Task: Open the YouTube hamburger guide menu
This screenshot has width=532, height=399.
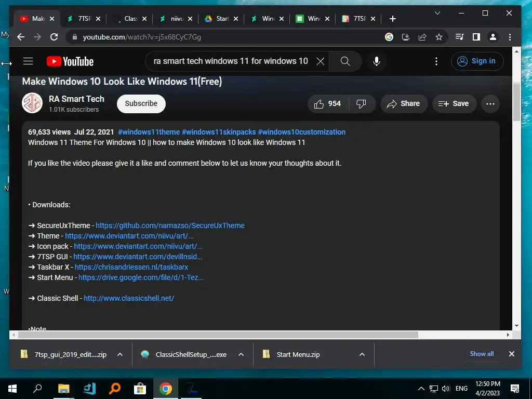Action: coord(28,61)
